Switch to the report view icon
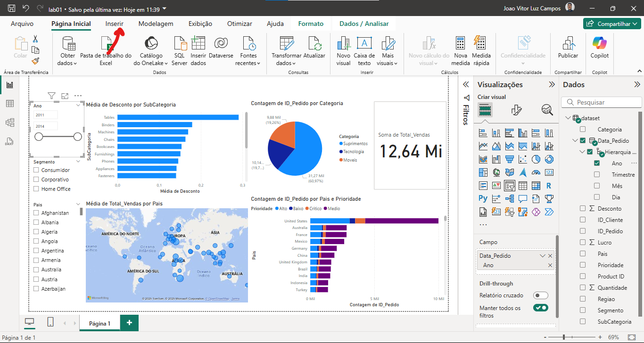The width and height of the screenshot is (644, 343). 9,85
